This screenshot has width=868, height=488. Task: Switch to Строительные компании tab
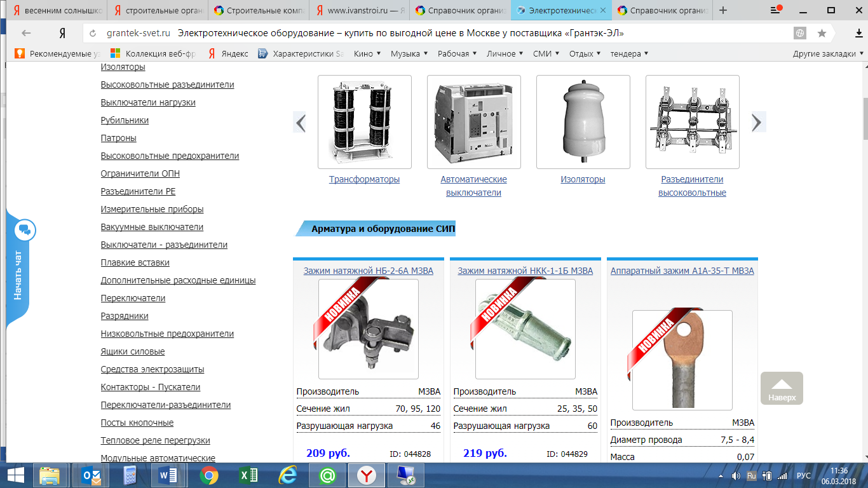[259, 10]
